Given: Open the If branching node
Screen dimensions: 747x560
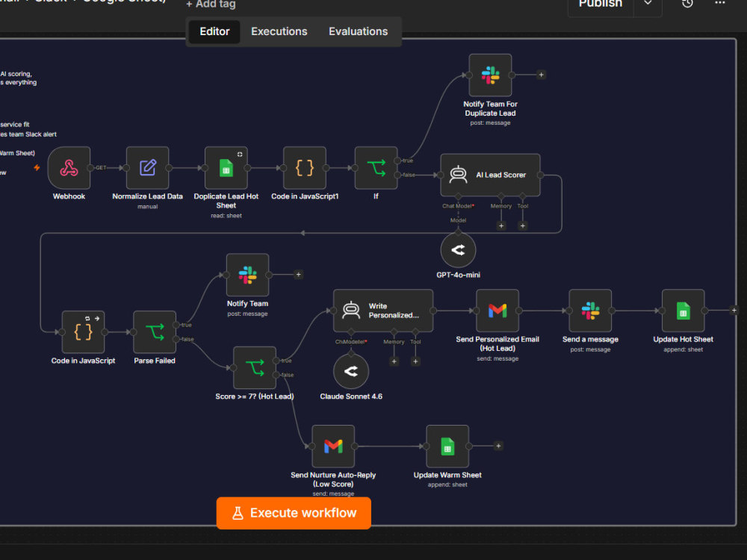Looking at the screenshot, I should coord(376,168).
